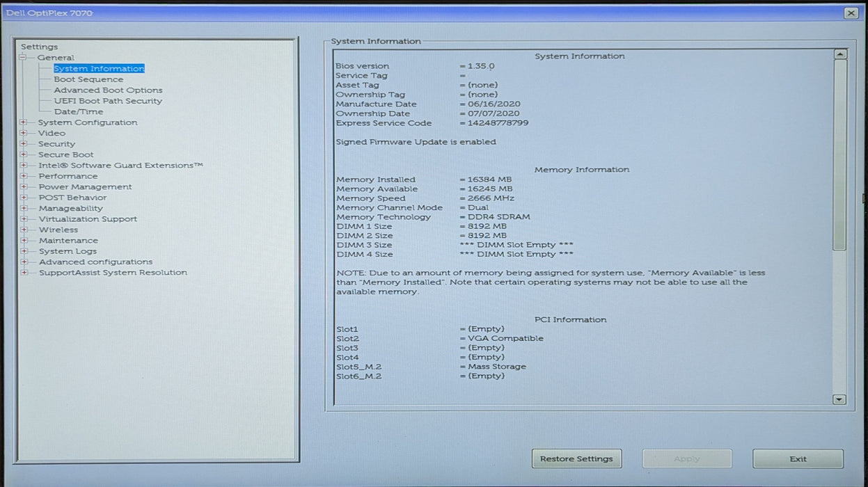Click the Restore Settings button
Image resolution: width=868 pixels, height=487 pixels.
click(576, 458)
